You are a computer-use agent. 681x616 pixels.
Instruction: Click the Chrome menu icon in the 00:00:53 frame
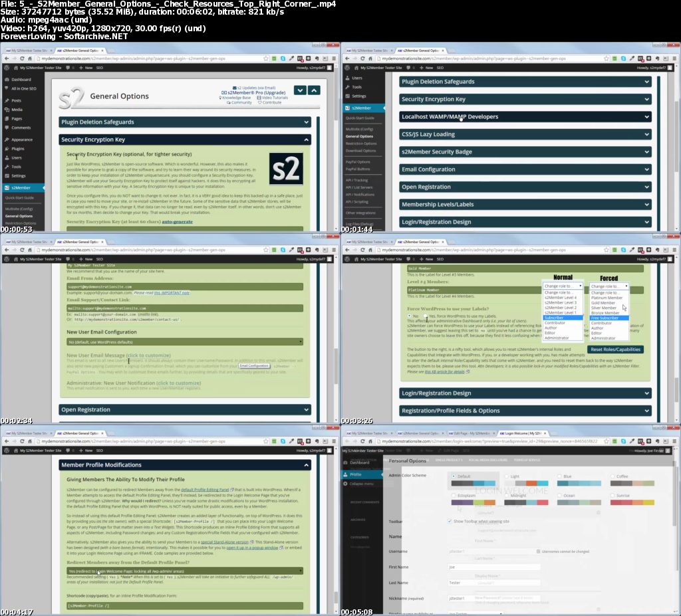tap(334, 58)
